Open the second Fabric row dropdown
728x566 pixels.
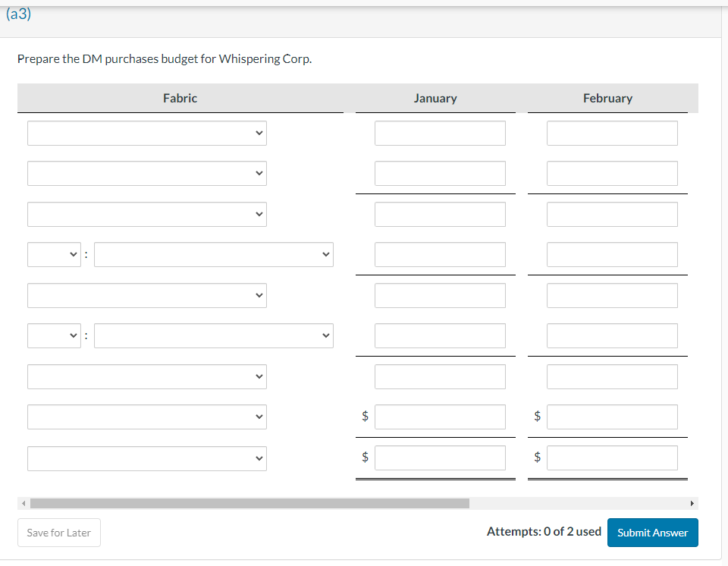click(146, 173)
